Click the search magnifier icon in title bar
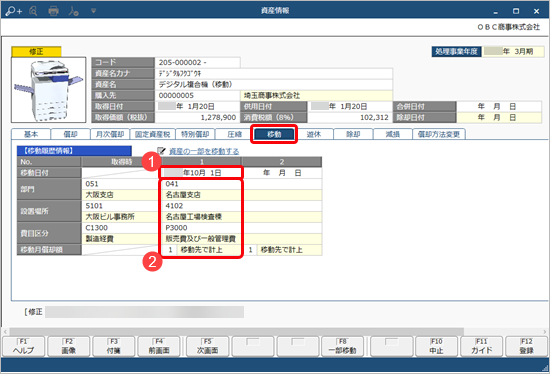Image resolution: width=550 pixels, height=374 pixels. tap(34, 11)
